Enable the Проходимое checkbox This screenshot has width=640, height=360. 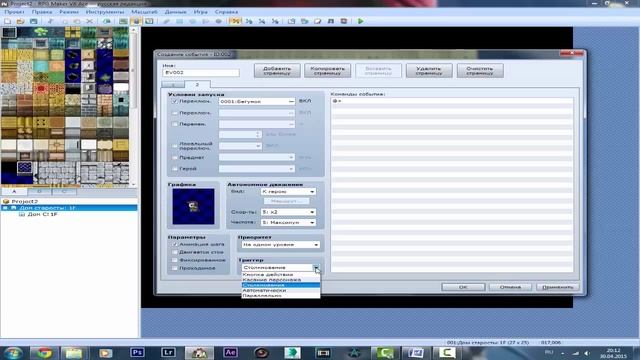tap(175, 268)
